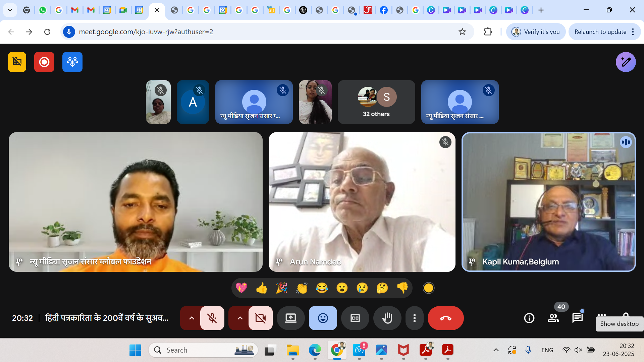
Task: Click the microphone-in-use icon in address bar
Action: click(69, 32)
